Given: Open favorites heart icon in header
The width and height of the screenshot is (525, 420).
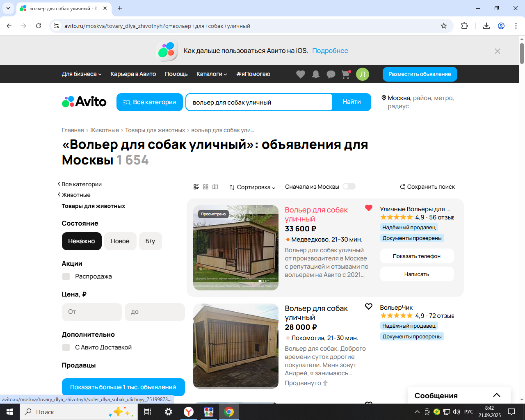Looking at the screenshot, I should [301, 74].
